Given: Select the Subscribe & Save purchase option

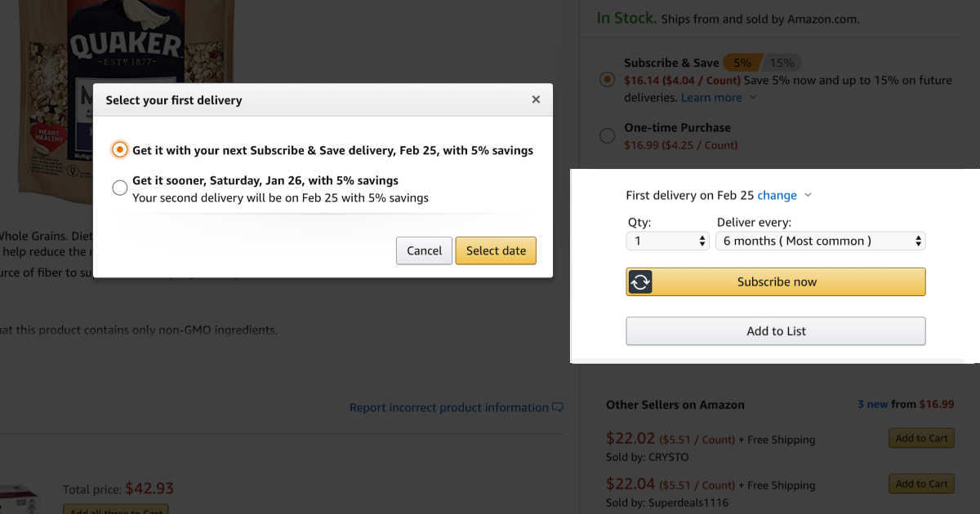Looking at the screenshot, I should click(x=607, y=80).
